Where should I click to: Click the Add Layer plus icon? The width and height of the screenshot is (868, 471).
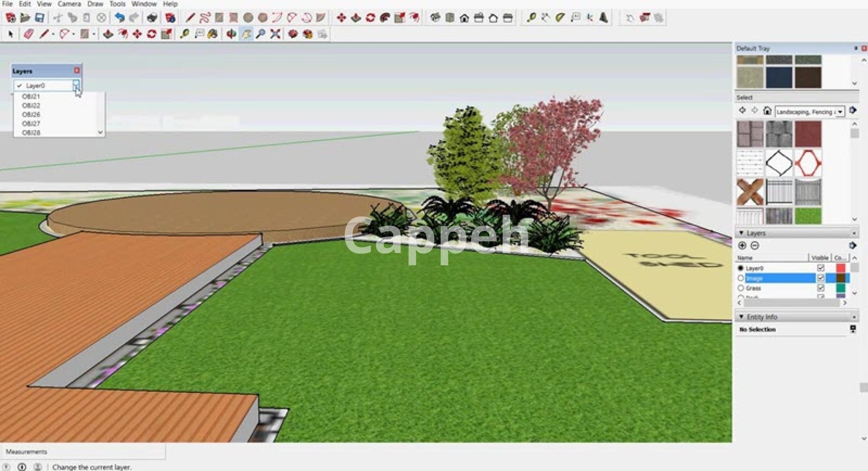pyautogui.click(x=742, y=245)
